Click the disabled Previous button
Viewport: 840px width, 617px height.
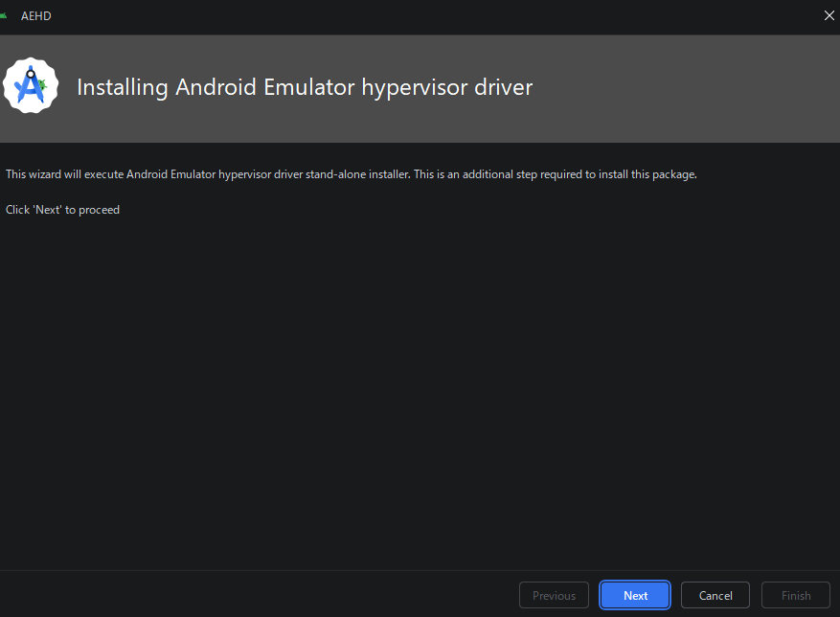(x=554, y=595)
